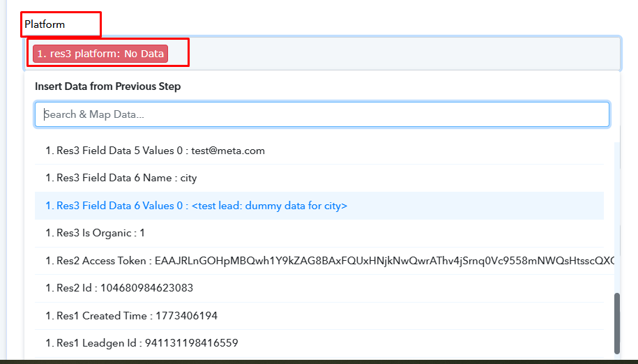Pick the Res1 Created Time entry

[131, 316]
